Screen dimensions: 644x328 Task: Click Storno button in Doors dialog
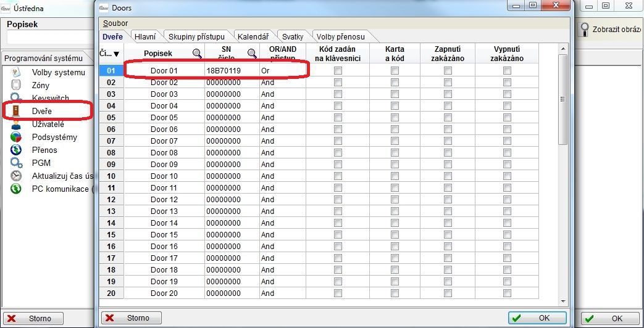coord(132,318)
